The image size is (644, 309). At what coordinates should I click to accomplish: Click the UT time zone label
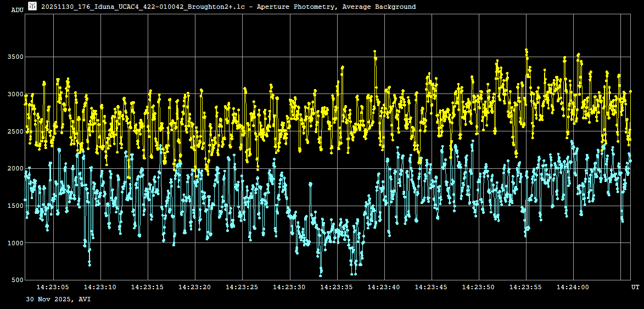click(x=635, y=287)
